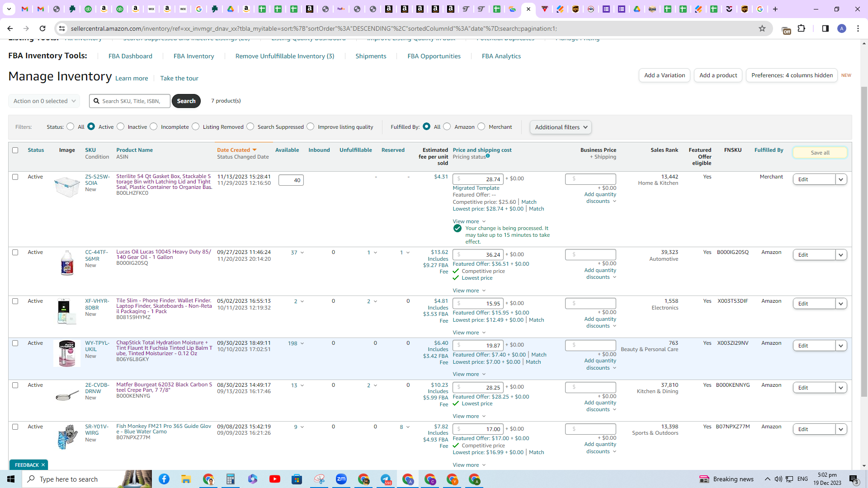Expand available quantity chevron for ChapStick row
This screenshot has height=488, width=868.
pyautogui.click(x=302, y=343)
